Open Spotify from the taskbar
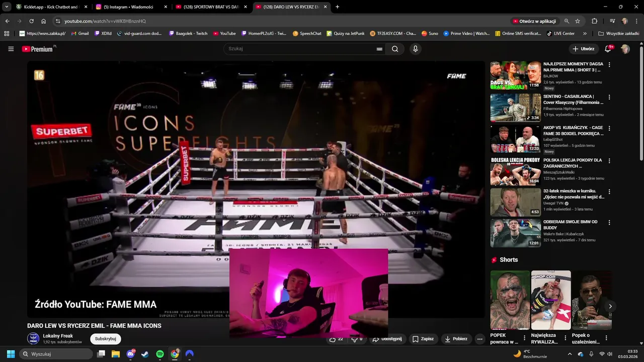 click(x=160, y=354)
